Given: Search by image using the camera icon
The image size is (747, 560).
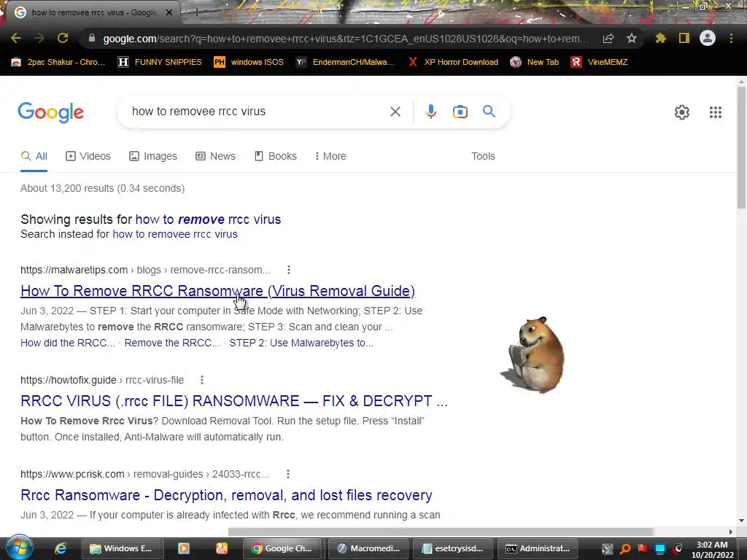Looking at the screenshot, I should click(460, 112).
